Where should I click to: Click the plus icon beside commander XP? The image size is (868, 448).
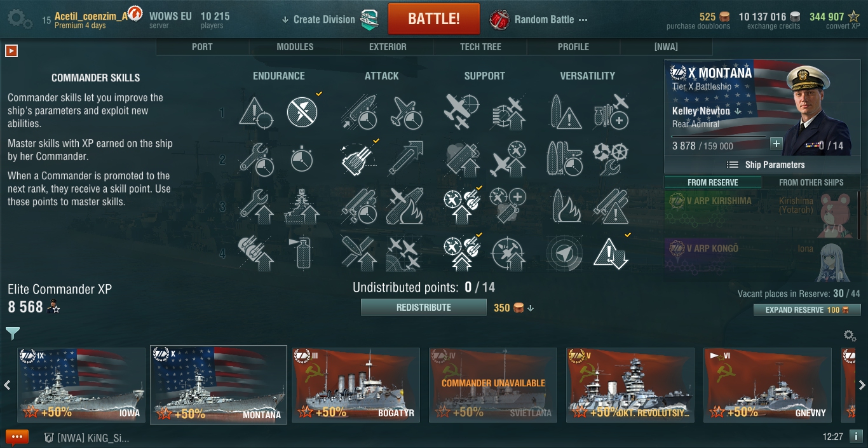776,143
